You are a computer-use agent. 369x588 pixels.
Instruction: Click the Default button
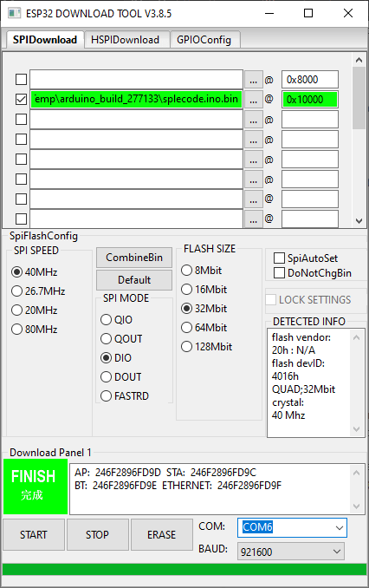coord(134,280)
